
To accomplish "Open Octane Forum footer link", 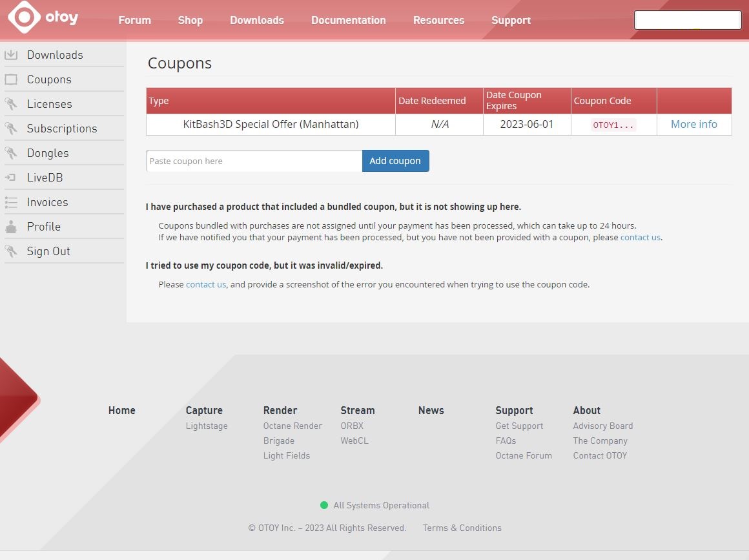I will [524, 455].
